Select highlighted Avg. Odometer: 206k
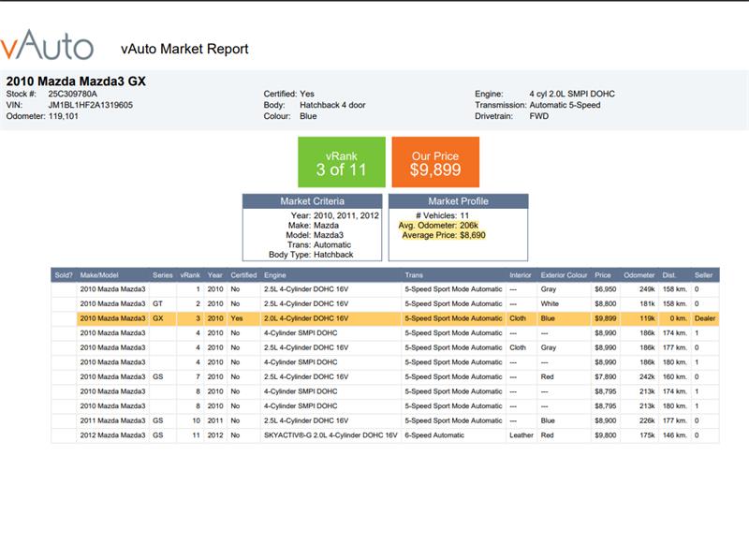The height and width of the screenshot is (560, 749). [x=438, y=225]
